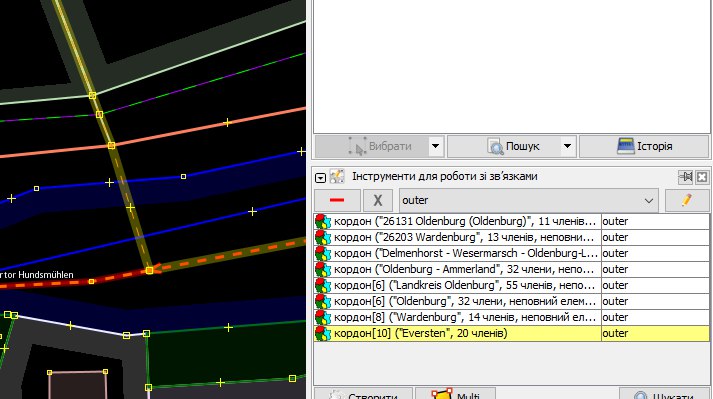
Task: Click the Вибрати select button
Action: (x=372, y=146)
